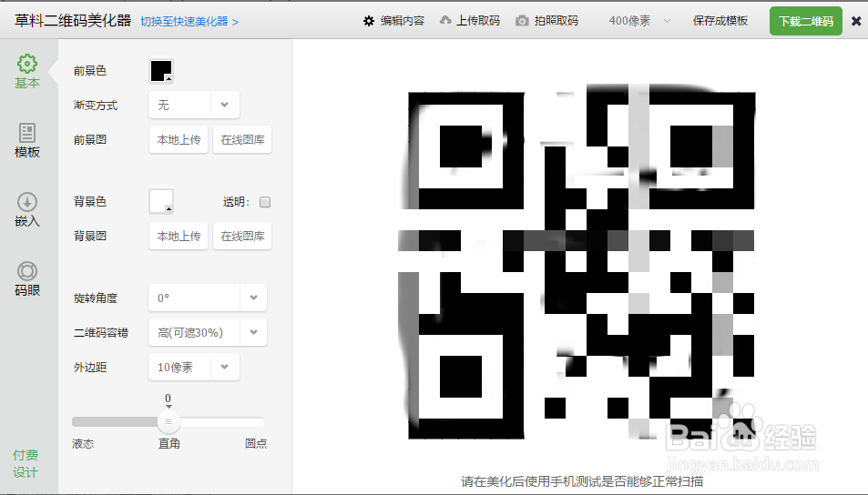Click the camera icon beside 拍照取码
Viewport: 868px width, 495px height.
point(522,21)
